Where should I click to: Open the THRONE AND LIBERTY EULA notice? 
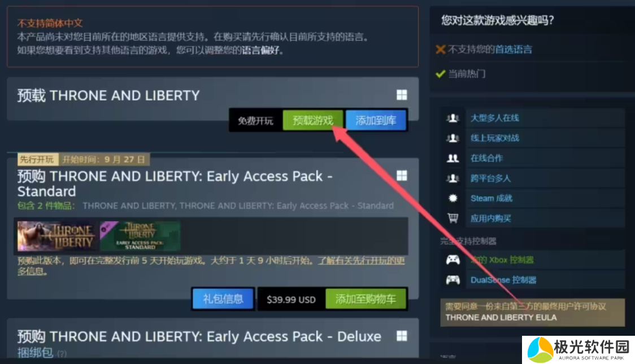[533, 312]
